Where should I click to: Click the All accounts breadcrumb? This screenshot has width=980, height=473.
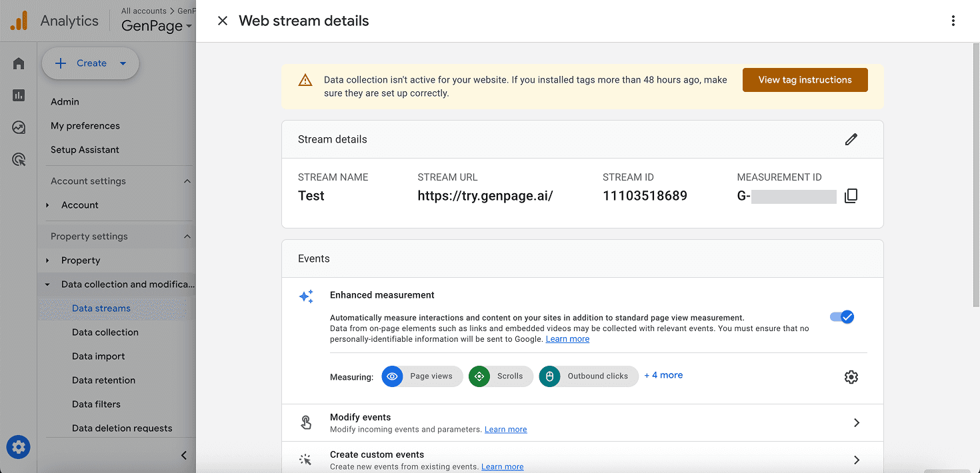[x=144, y=11]
